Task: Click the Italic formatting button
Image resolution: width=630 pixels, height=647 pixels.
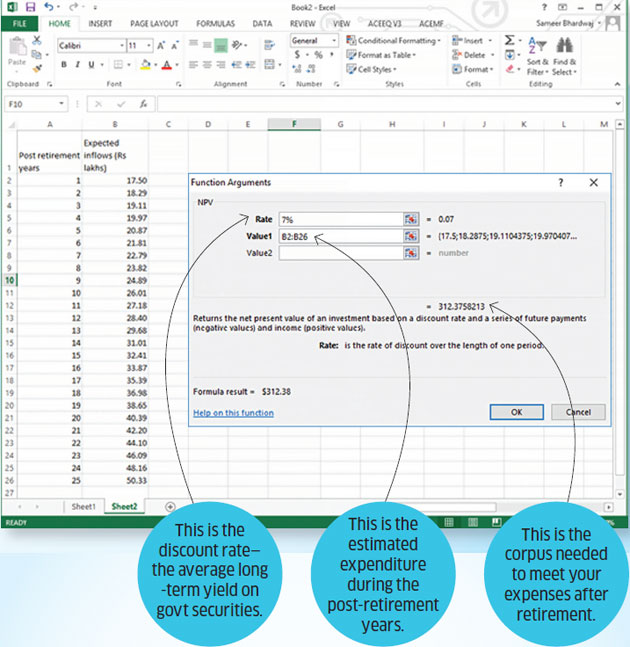Action: (x=77, y=64)
